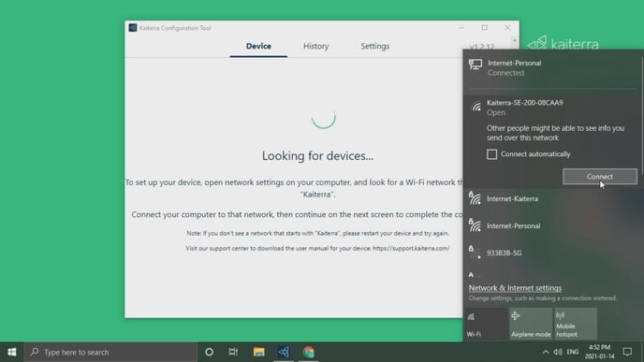The image size is (644, 362).
Task: Select the 933B3B-5G network
Action: tap(552, 253)
